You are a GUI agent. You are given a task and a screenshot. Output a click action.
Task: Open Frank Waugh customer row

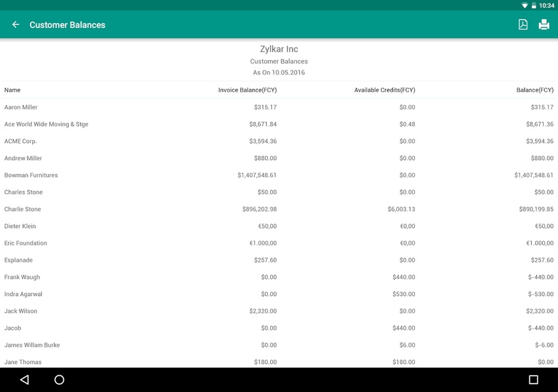click(279, 277)
